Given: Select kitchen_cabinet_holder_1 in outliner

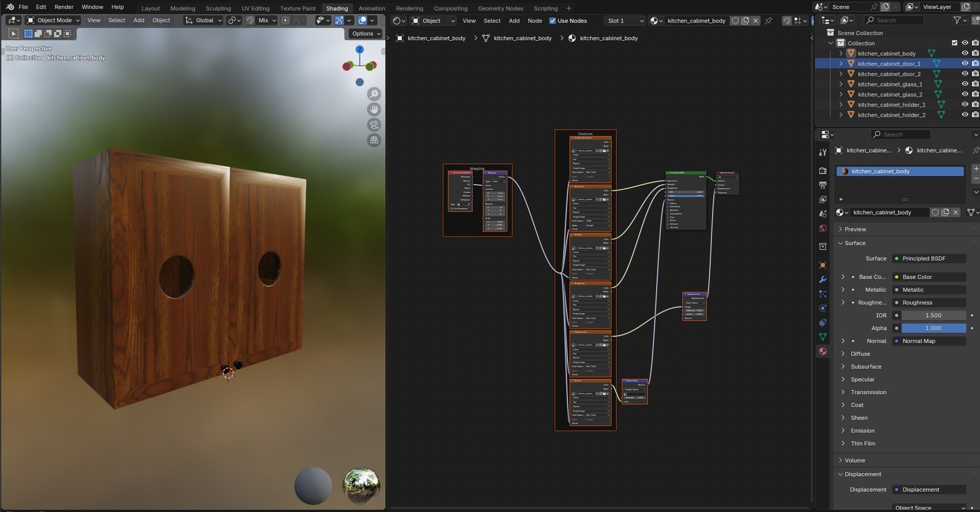Looking at the screenshot, I should pos(891,105).
